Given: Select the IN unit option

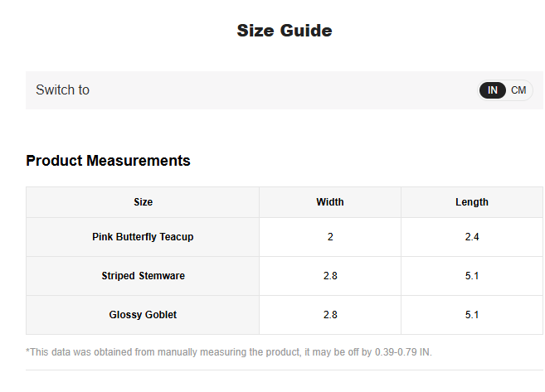Looking at the screenshot, I should click(x=493, y=90).
